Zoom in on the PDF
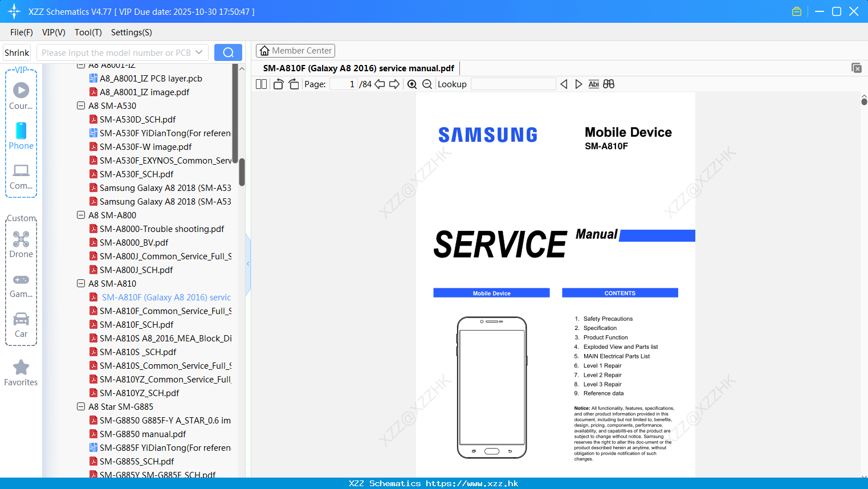868x489 pixels. click(x=412, y=84)
